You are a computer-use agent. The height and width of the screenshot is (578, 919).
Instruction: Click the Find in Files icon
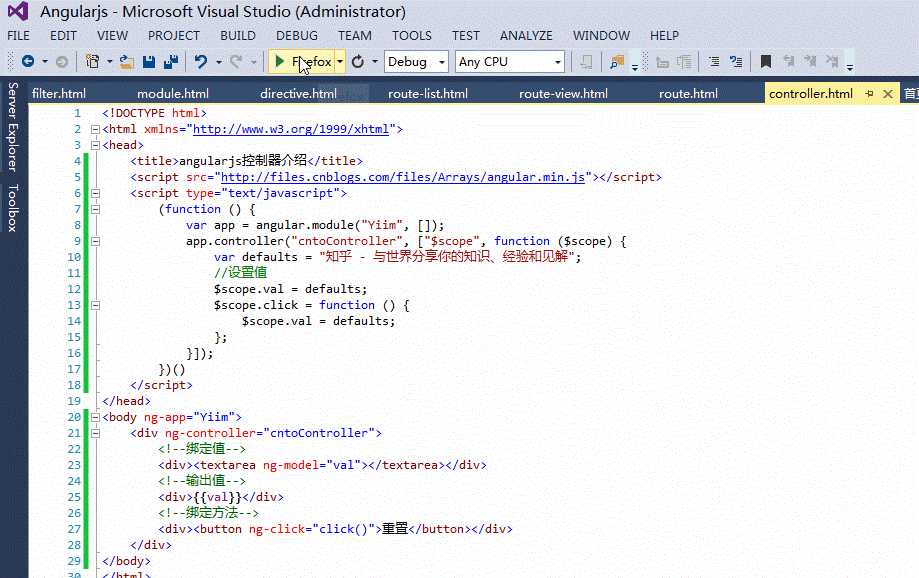(617, 62)
